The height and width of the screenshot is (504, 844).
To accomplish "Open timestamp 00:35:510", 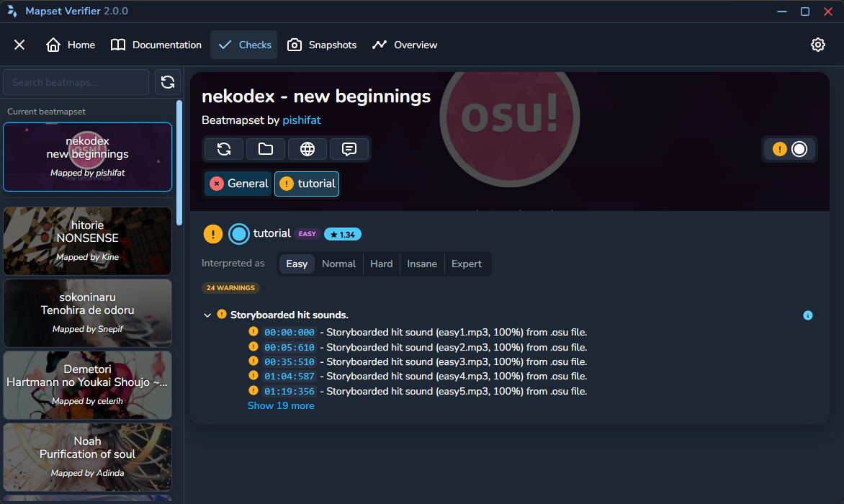I will click(x=289, y=362).
